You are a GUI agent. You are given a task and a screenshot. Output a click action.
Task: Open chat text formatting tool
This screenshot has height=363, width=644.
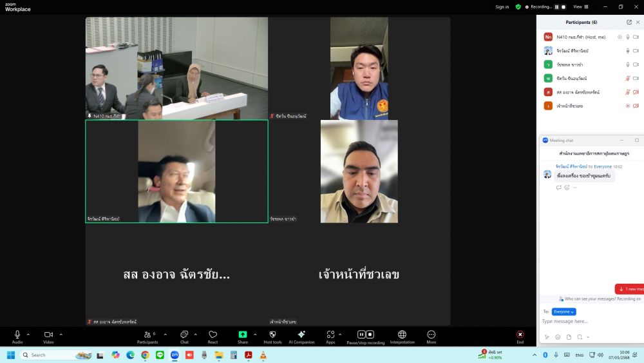tap(547, 337)
